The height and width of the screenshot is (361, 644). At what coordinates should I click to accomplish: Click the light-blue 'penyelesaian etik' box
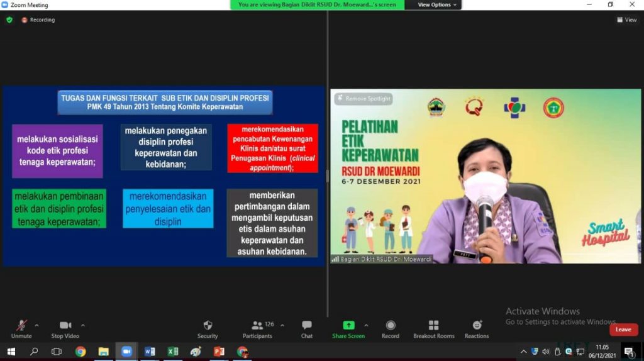point(168,209)
